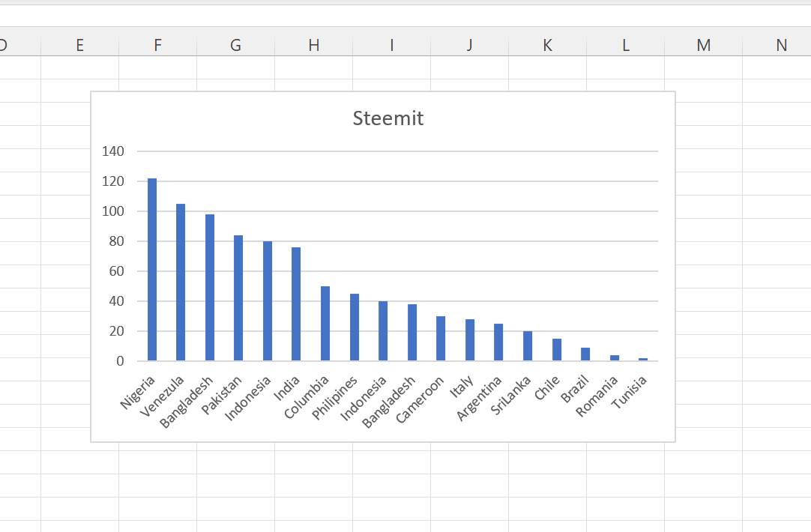Click the 60 value on vertical axis
811x532 pixels.
click(x=116, y=271)
